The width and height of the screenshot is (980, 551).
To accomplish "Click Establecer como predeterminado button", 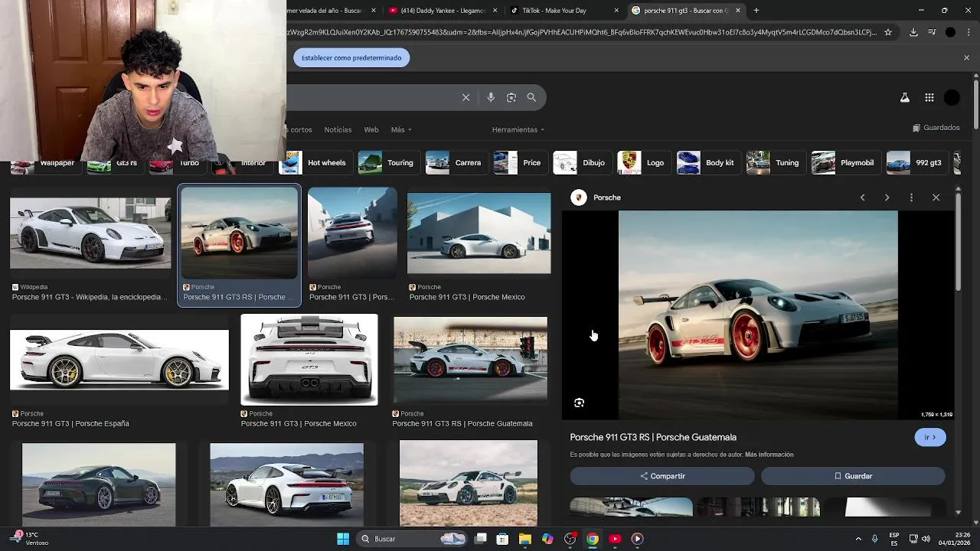I will pos(351,57).
